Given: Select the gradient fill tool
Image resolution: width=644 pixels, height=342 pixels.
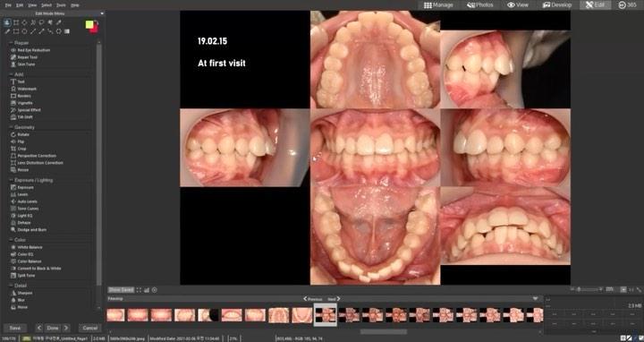Looking at the screenshot, I should [67, 31].
